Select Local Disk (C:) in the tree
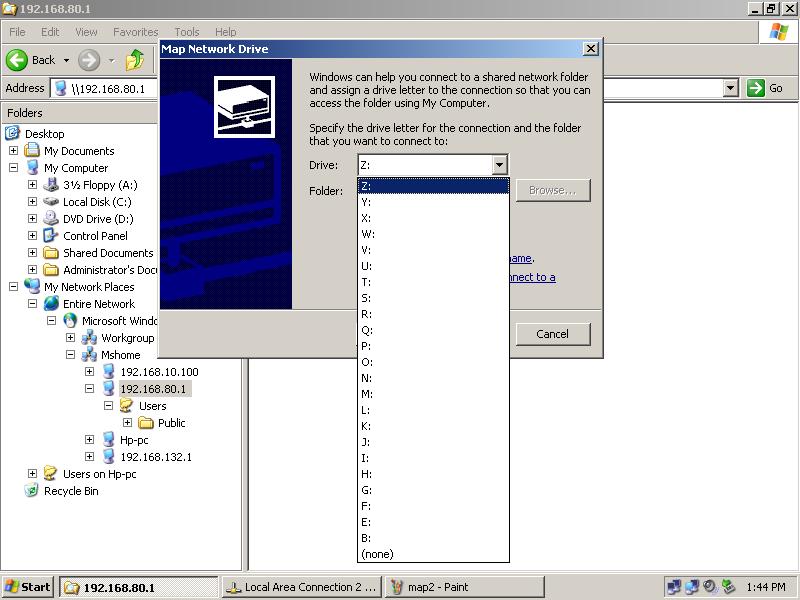 click(x=99, y=202)
